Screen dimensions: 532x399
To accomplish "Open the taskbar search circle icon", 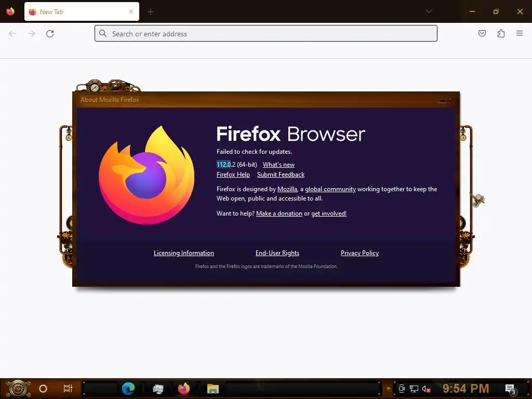I will pyautogui.click(x=43, y=389).
